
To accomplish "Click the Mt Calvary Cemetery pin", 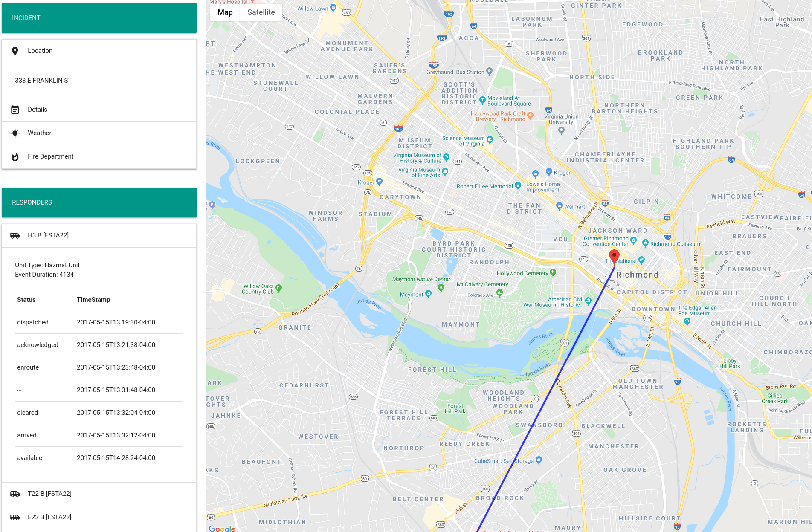I will coord(499,292).
